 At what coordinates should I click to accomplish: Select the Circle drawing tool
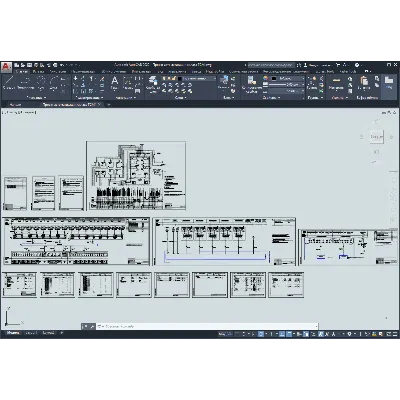tap(41, 83)
